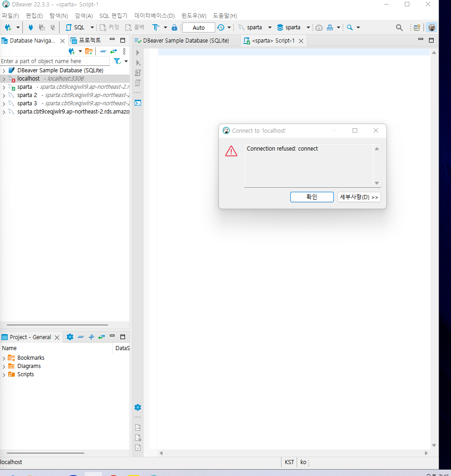Expand the Diagrams folder
This screenshot has height=476, width=451.
[4, 367]
